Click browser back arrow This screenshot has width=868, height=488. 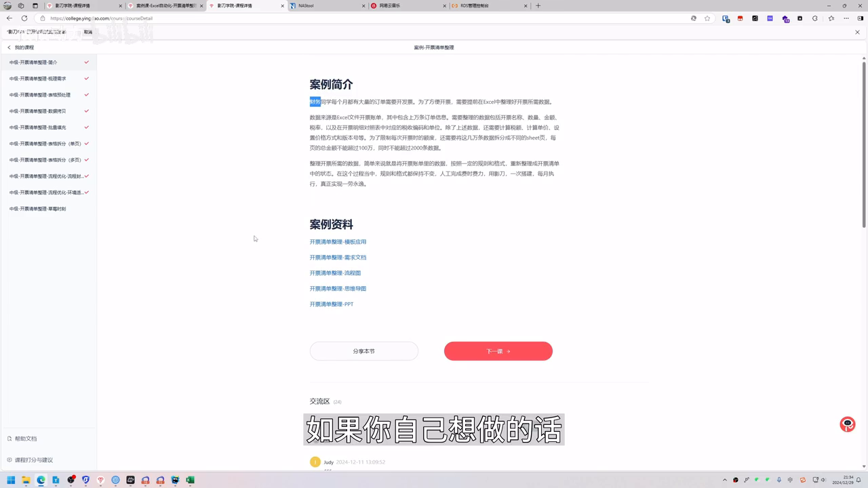coord(9,18)
